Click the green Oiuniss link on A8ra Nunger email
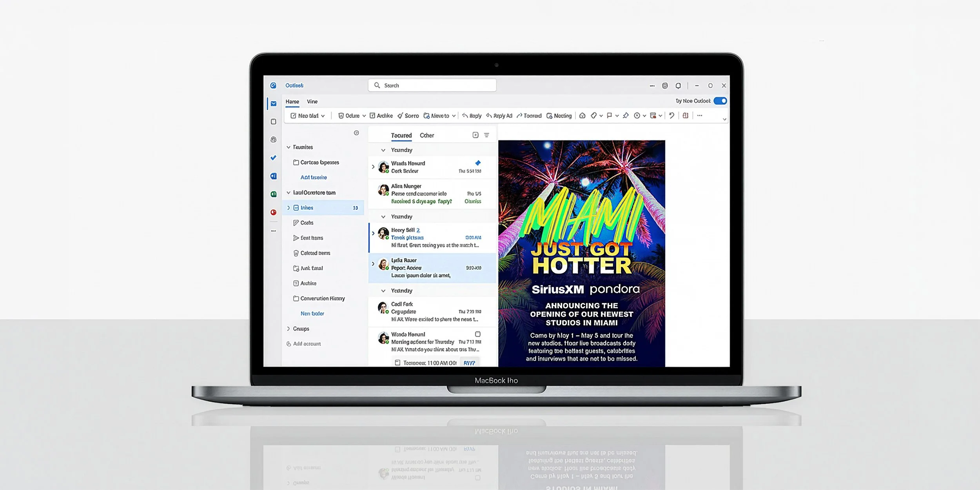Viewport: 980px width, 490px height. click(473, 201)
